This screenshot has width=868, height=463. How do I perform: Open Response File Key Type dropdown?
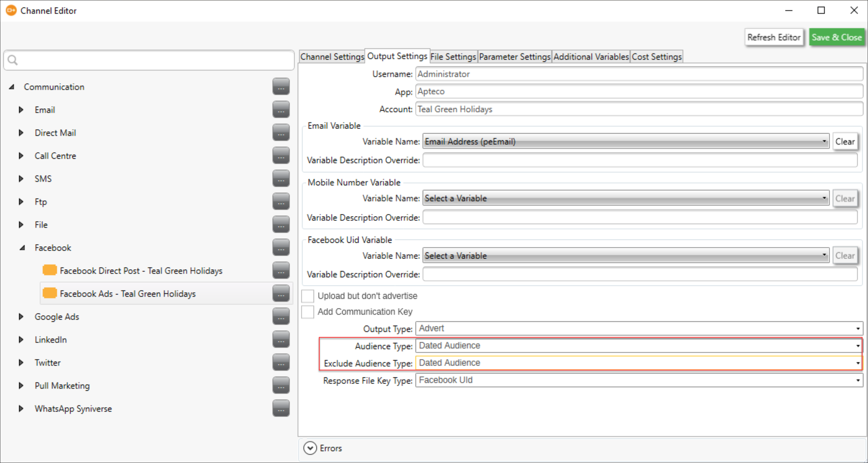[639, 380]
